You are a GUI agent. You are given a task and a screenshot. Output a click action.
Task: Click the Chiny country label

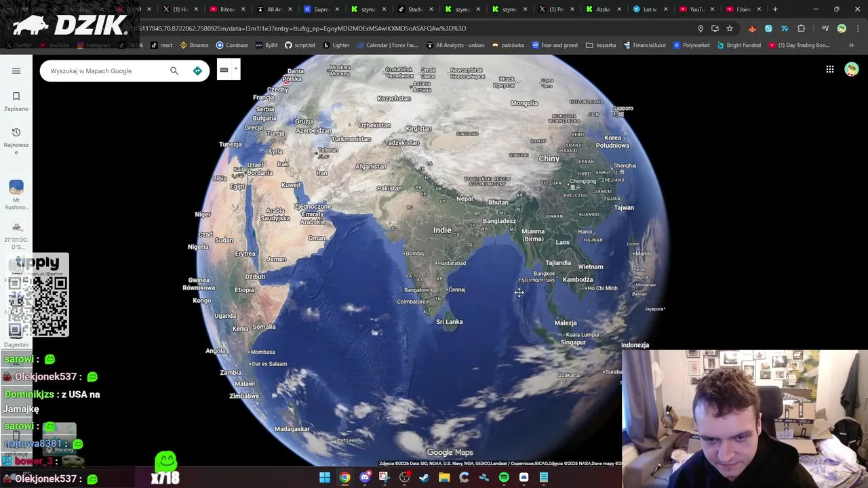tap(549, 159)
